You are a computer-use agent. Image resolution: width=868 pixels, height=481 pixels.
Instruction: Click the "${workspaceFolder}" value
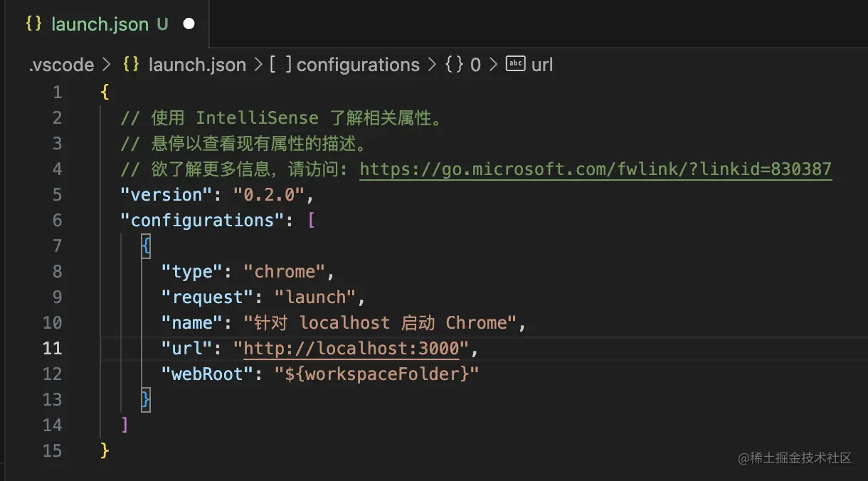click(x=377, y=374)
